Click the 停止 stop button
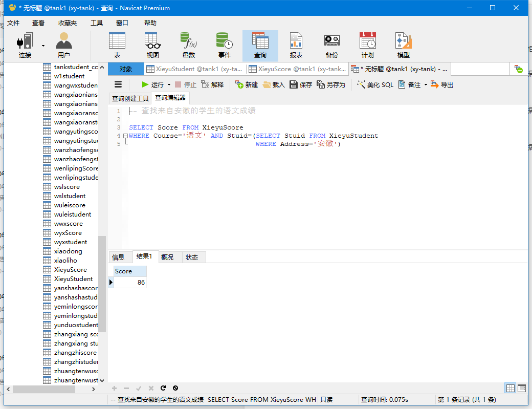Screen dimensions: 532x409 [186, 84]
